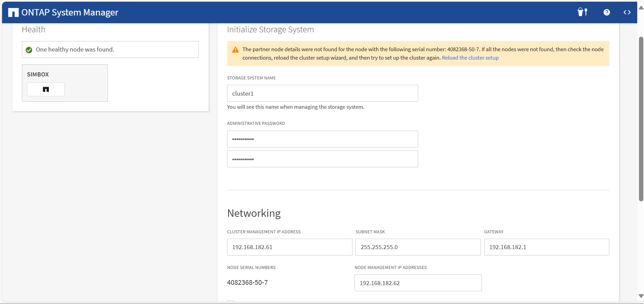This screenshot has width=644, height=304.
Task: Edit the subnet mask field
Action: [418, 247]
